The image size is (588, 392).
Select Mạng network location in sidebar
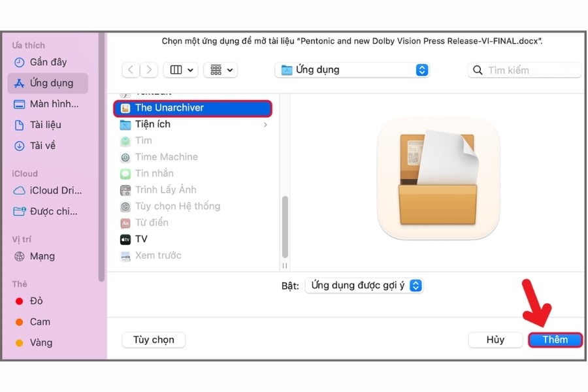tap(42, 256)
